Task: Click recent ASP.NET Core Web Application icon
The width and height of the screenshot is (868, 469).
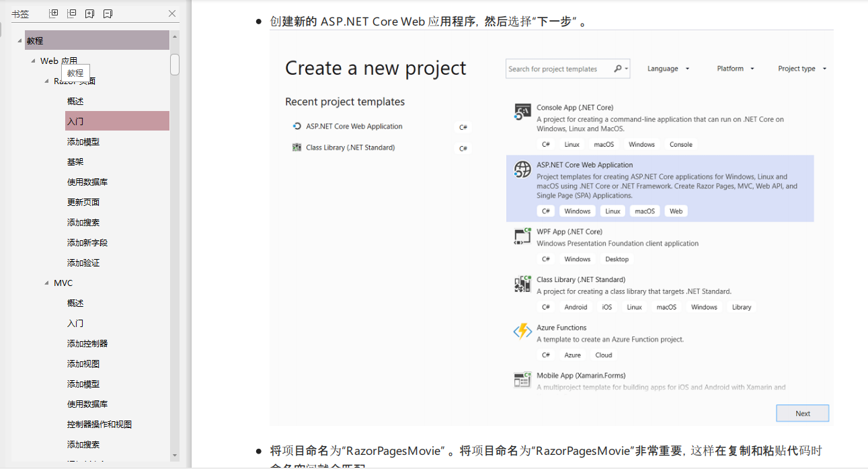Action: pos(297,127)
